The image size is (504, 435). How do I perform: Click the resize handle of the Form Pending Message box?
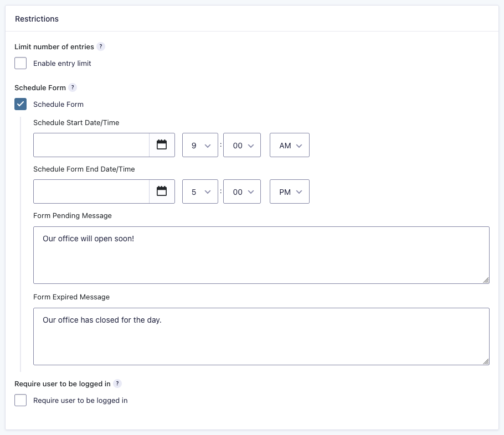click(x=487, y=281)
